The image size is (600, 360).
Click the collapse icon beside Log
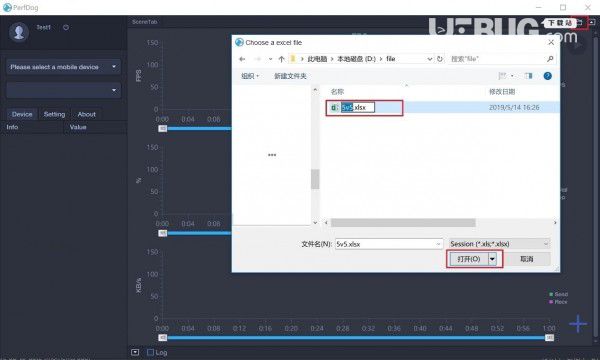tap(135, 352)
